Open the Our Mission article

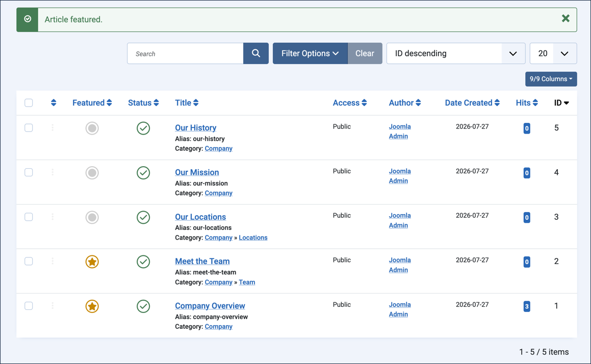[x=197, y=172]
